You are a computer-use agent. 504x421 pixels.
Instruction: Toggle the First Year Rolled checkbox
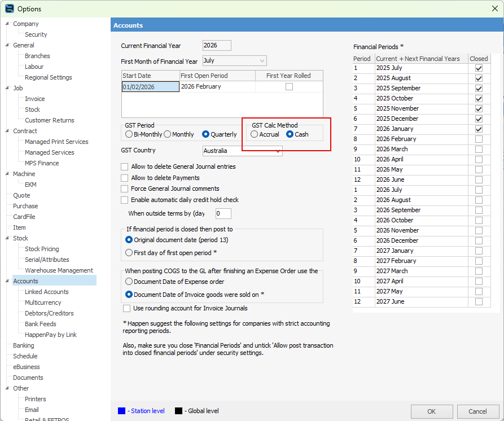pos(290,87)
